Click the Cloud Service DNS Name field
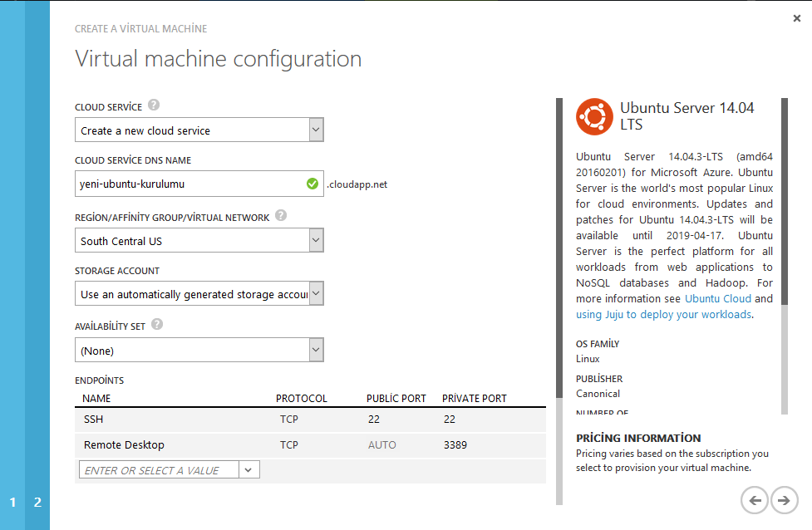This screenshot has width=812, height=530. pyautogui.click(x=199, y=184)
